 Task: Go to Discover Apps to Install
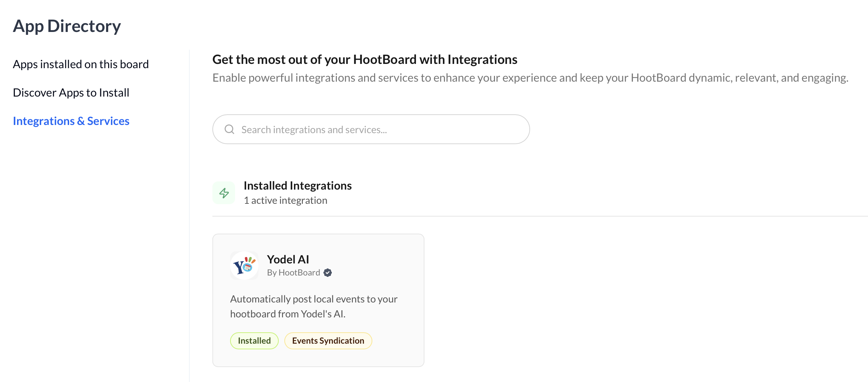(x=71, y=93)
